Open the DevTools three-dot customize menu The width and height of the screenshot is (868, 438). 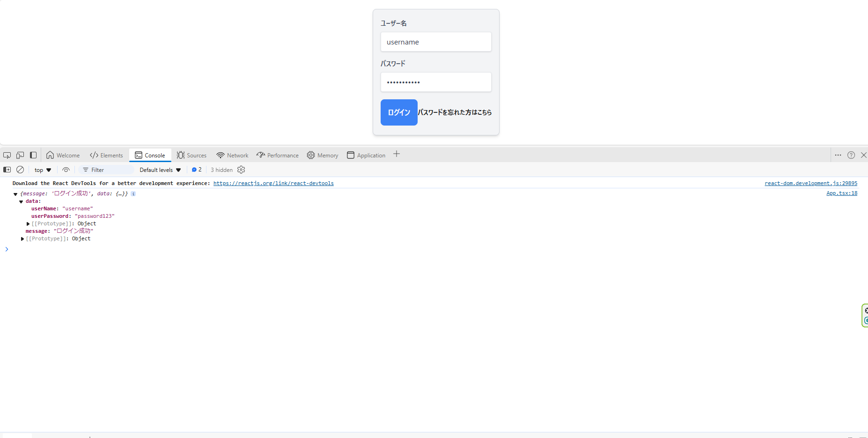tap(838, 155)
